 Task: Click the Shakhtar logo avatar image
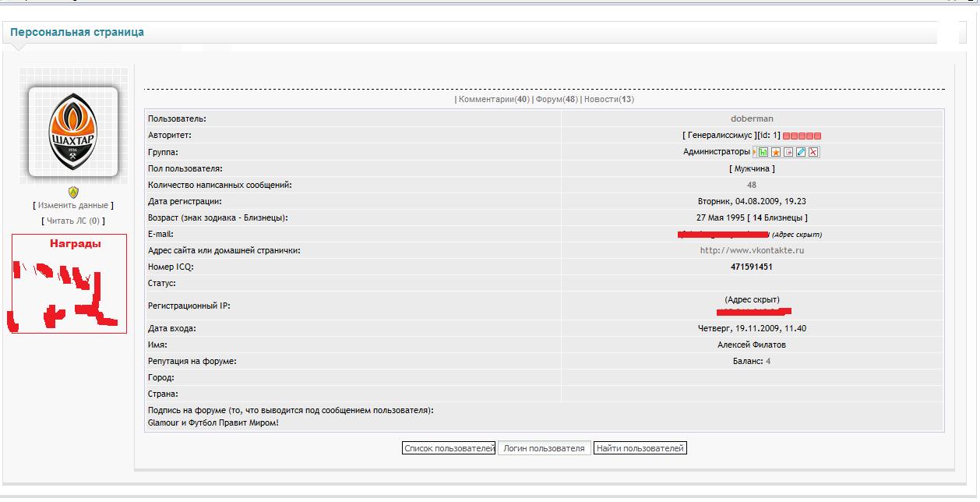[73, 131]
